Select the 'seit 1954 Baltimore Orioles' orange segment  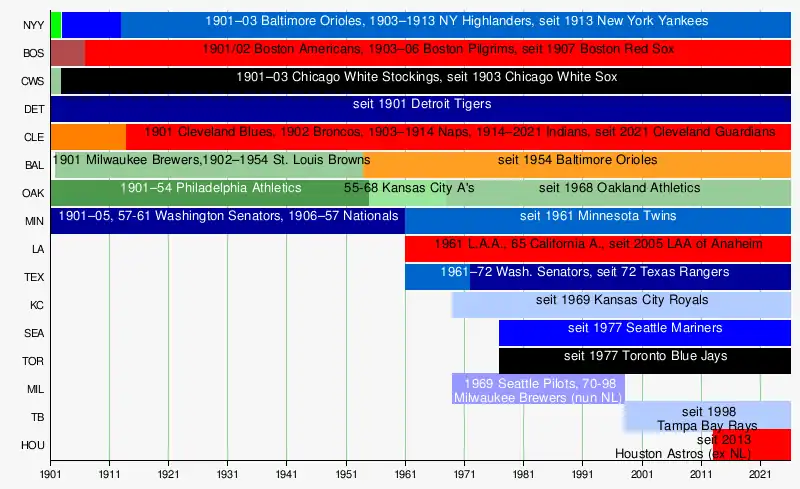click(577, 165)
